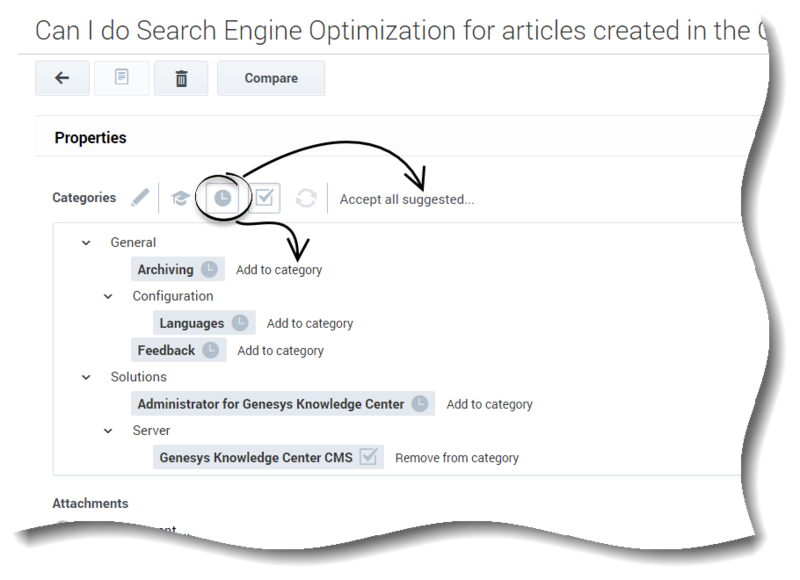800x580 pixels.
Task: Click the Compare button
Action: tap(271, 78)
